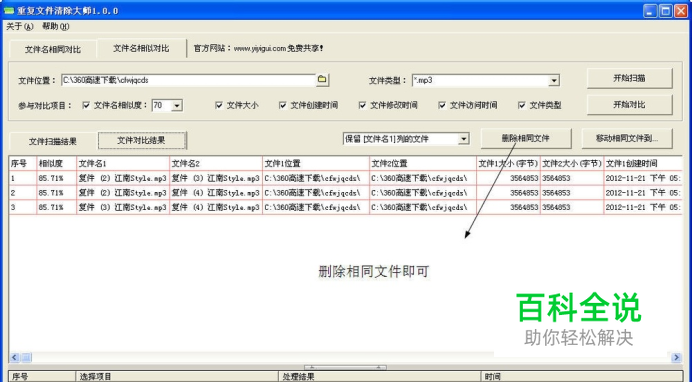Image resolution: width=692 pixels, height=382 pixels.
Task: Open the 帮助(H) menu
Action: tap(56, 26)
